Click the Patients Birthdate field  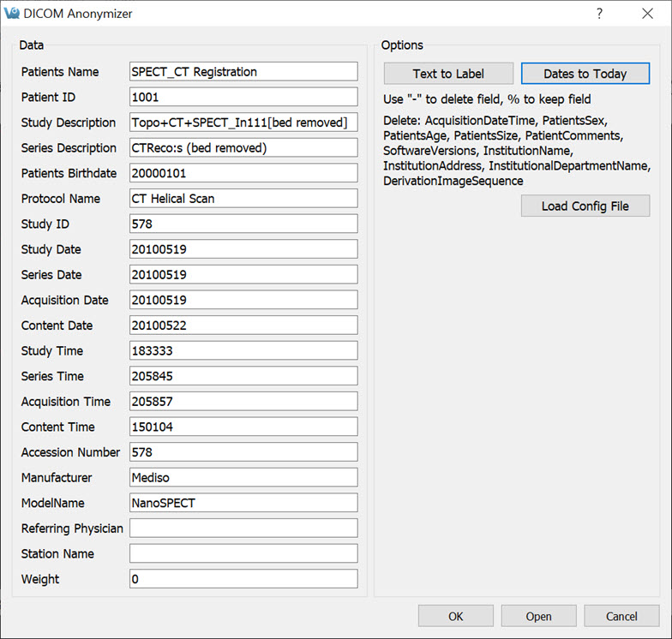pyautogui.click(x=243, y=173)
